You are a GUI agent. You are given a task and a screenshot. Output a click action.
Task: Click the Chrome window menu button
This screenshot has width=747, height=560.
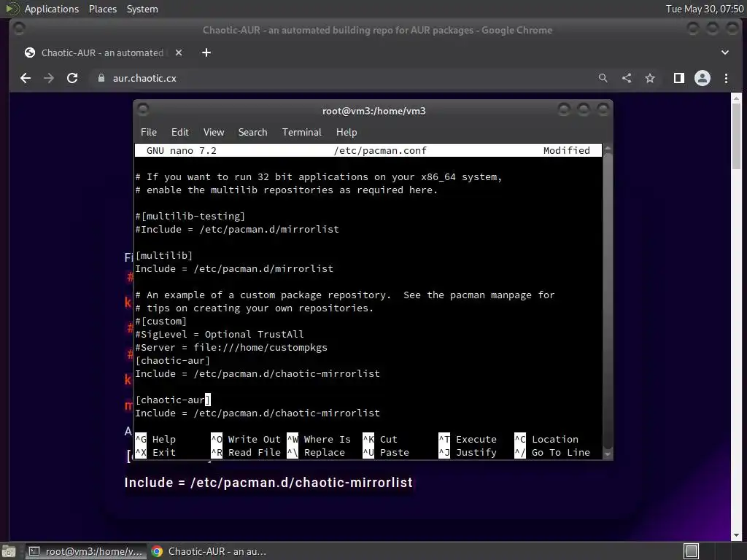[x=19, y=29]
